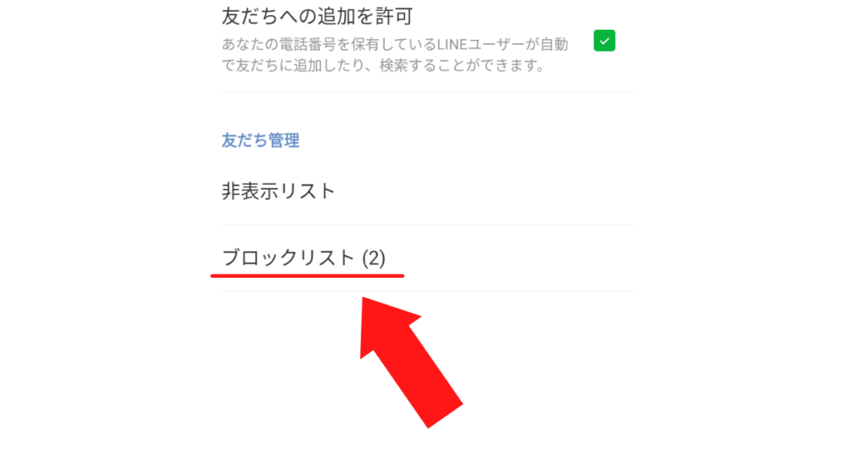
Task: Uncheck the green 友だちへの追加を許可 checkbox
Action: pyautogui.click(x=604, y=41)
